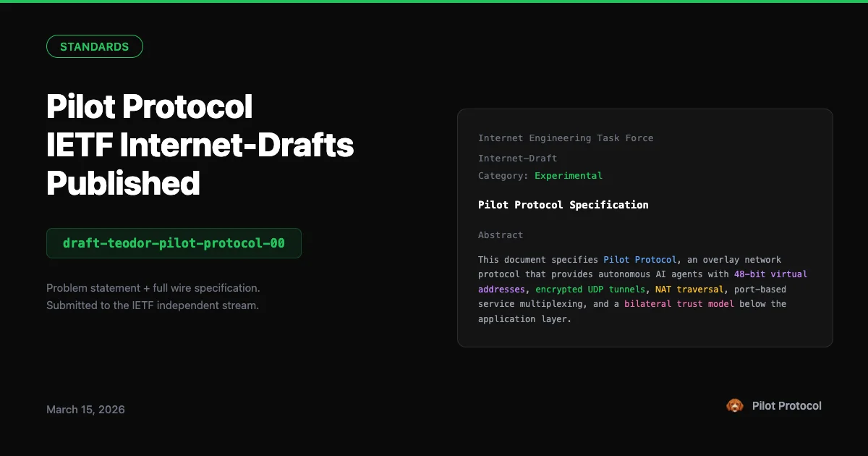Image resolution: width=868 pixels, height=456 pixels.
Task: Select the Experimental category label
Action: 569,175
